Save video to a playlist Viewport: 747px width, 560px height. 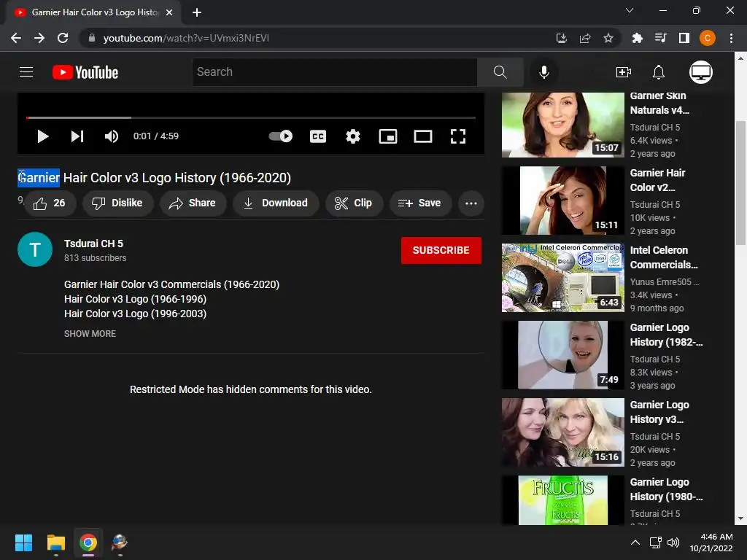click(x=419, y=203)
